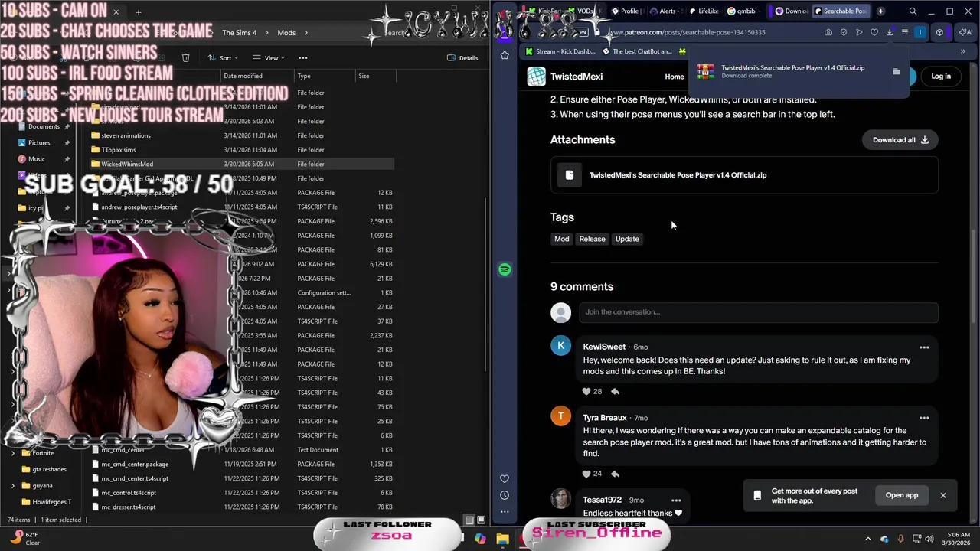Image resolution: width=980 pixels, height=551 pixels.
Task: Open a new browser tab
Action: 880,11
